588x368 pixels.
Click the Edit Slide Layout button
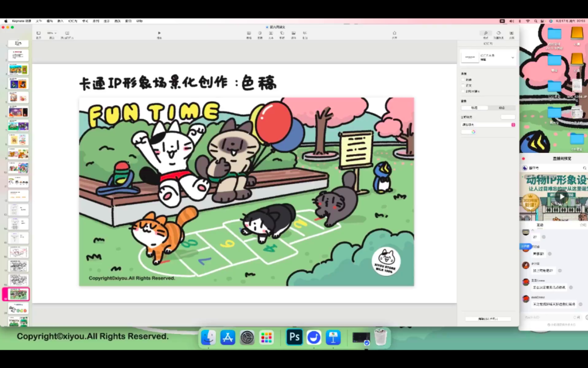pos(488,319)
